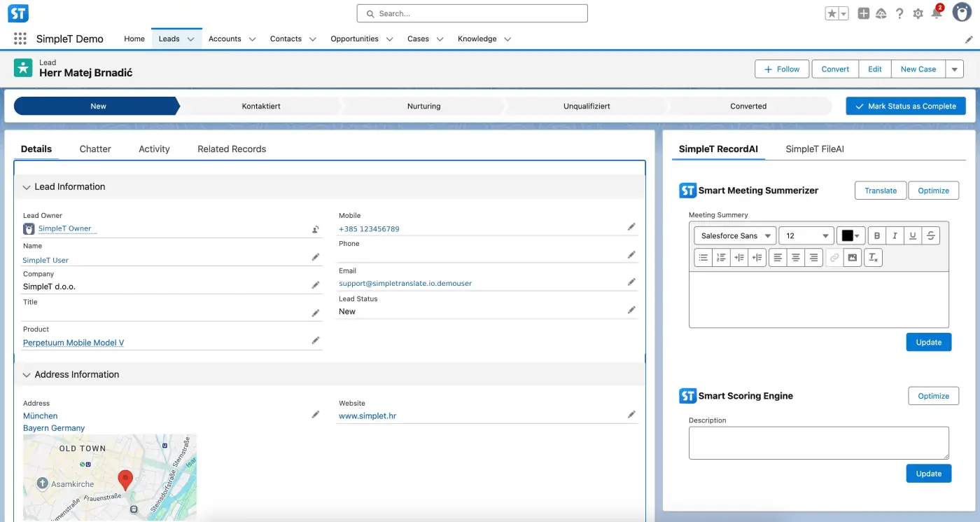
Task: Edit the Name field pencil
Action: (x=316, y=257)
